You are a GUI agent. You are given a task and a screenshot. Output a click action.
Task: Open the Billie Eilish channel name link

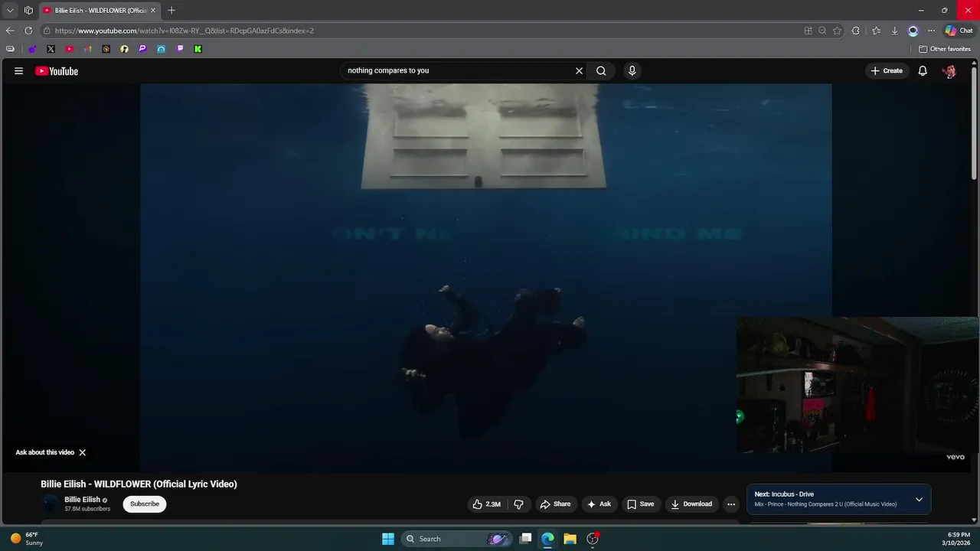pos(82,500)
